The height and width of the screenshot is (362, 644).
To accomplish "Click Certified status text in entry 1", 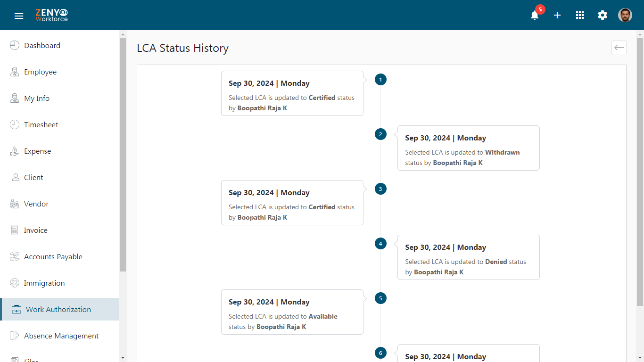I will 322,98.
